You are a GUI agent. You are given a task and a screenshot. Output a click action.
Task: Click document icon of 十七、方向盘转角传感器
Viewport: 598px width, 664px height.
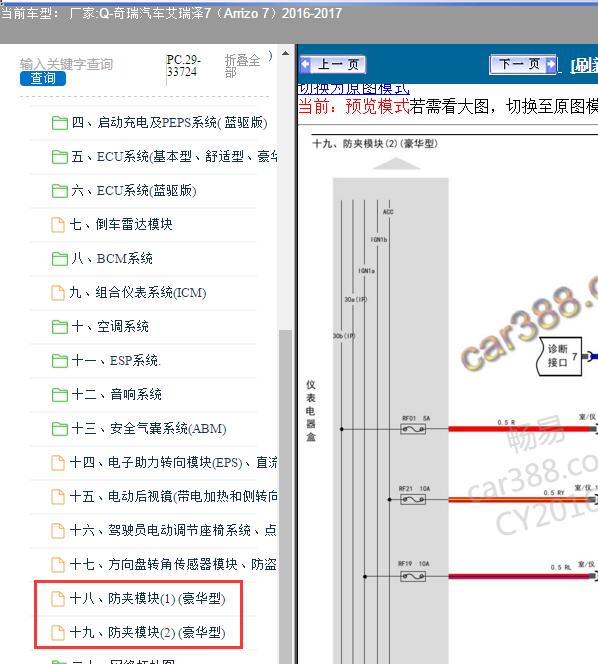[x=58, y=565]
